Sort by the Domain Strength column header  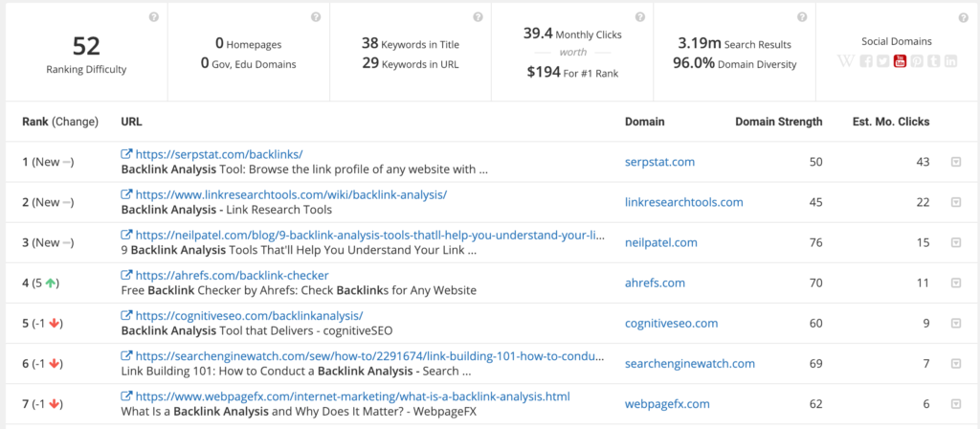[779, 122]
